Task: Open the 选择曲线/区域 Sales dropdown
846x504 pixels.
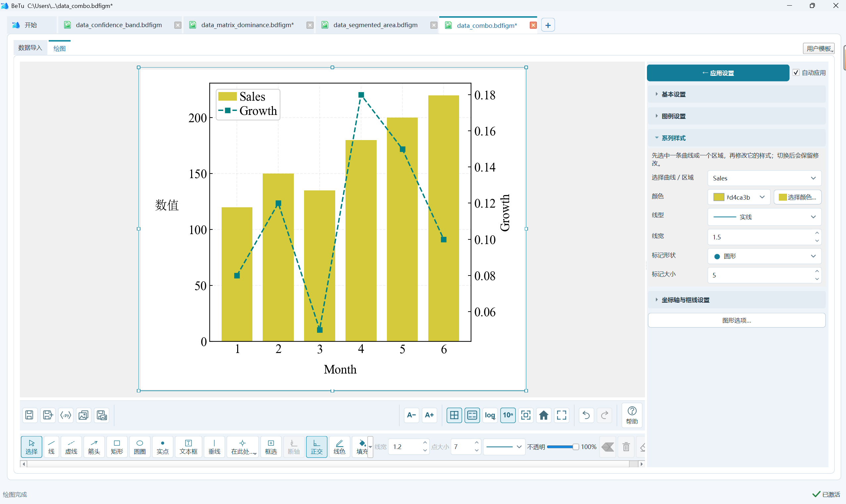Action: pos(764,178)
